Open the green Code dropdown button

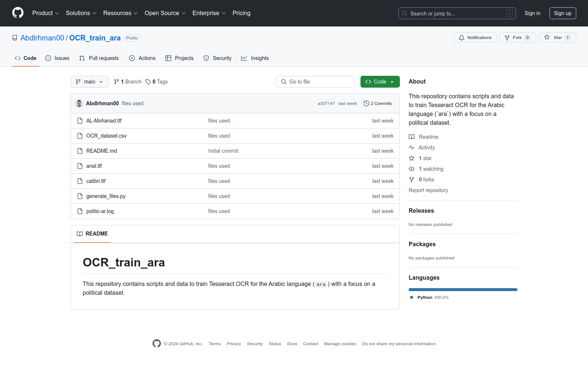(380, 82)
